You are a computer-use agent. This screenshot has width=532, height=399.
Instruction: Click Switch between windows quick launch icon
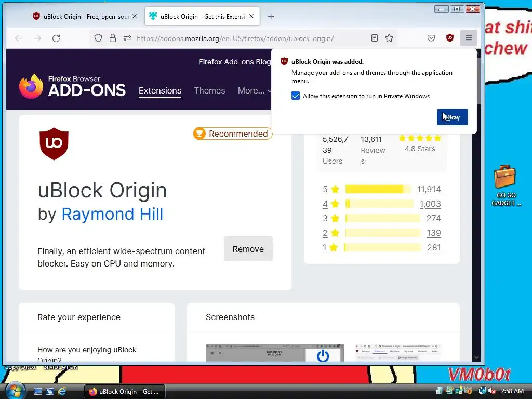pos(50,392)
